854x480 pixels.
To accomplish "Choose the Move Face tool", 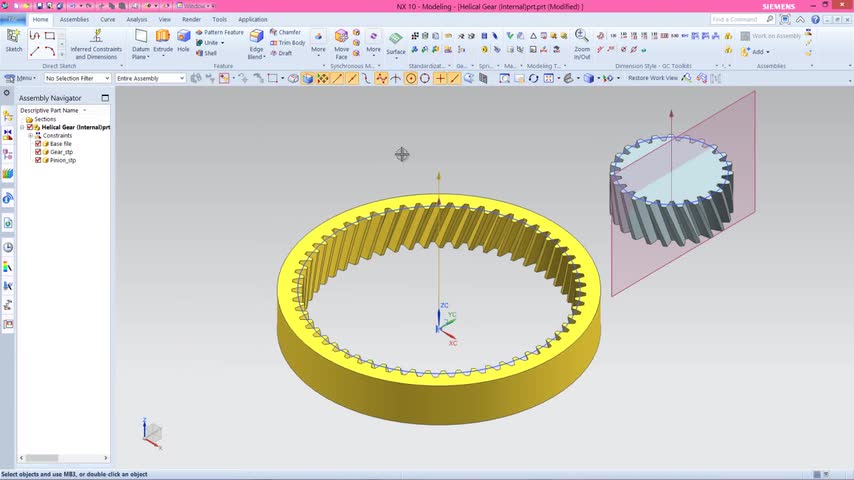I will (341, 44).
